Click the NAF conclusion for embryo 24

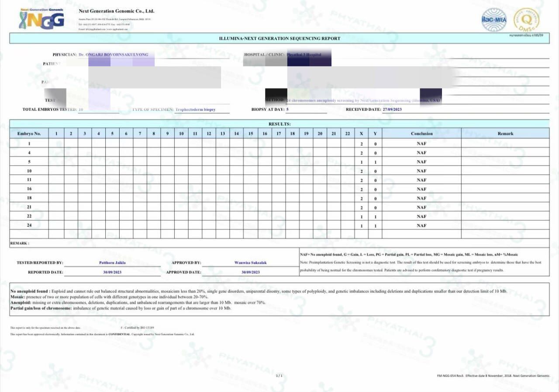coord(421,226)
